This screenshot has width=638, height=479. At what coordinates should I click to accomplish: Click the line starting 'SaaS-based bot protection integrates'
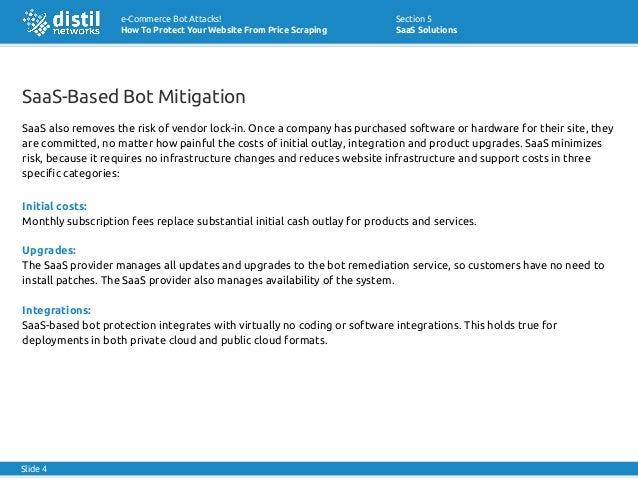(x=289, y=325)
